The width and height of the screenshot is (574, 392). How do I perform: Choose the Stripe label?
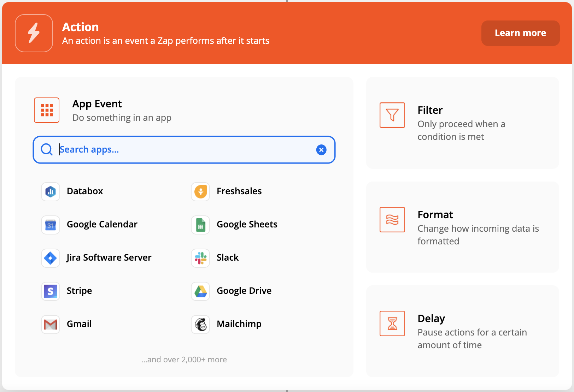79,291
